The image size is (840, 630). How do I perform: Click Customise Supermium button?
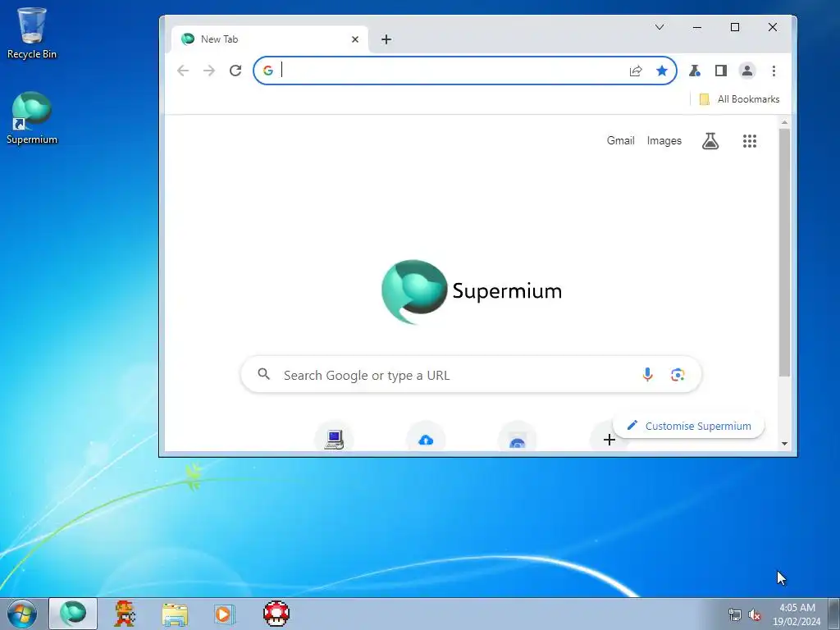[689, 426]
